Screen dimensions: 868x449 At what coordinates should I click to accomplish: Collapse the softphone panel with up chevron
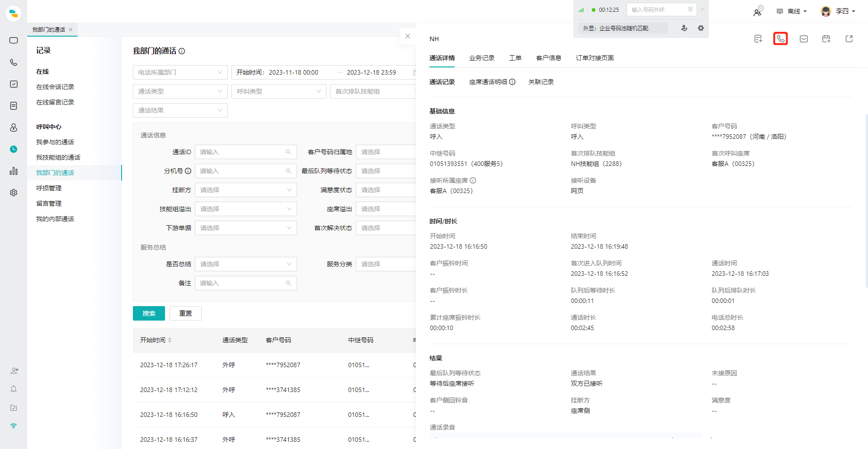click(x=703, y=9)
